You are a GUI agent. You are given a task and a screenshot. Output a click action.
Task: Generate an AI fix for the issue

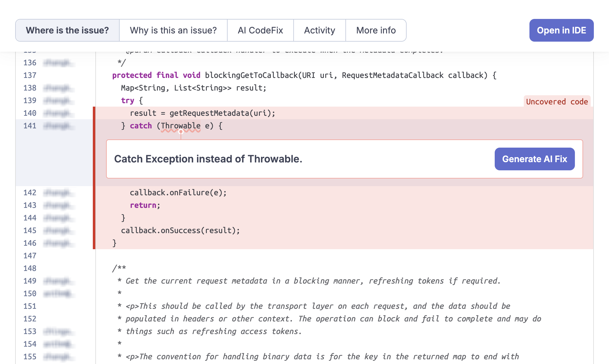[x=534, y=159]
